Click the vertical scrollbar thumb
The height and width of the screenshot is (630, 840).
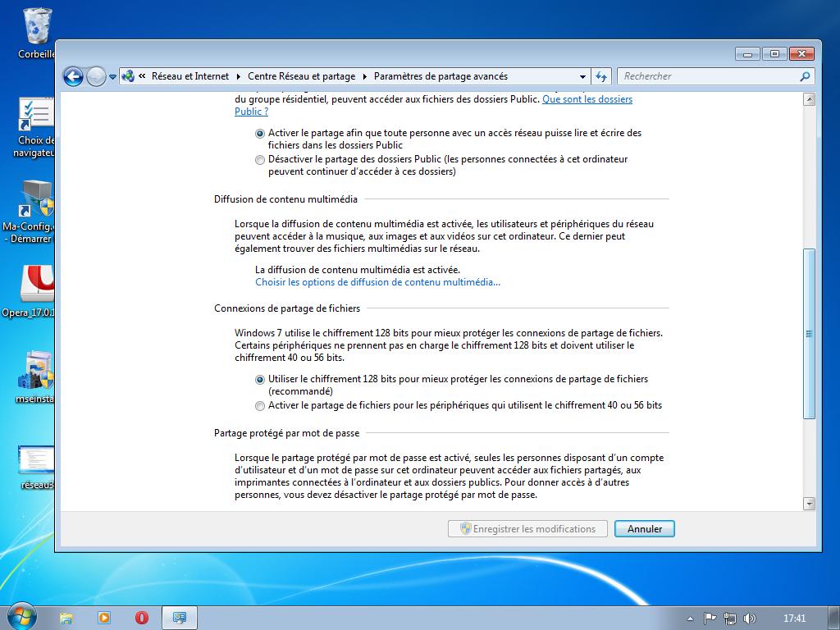pos(810,334)
